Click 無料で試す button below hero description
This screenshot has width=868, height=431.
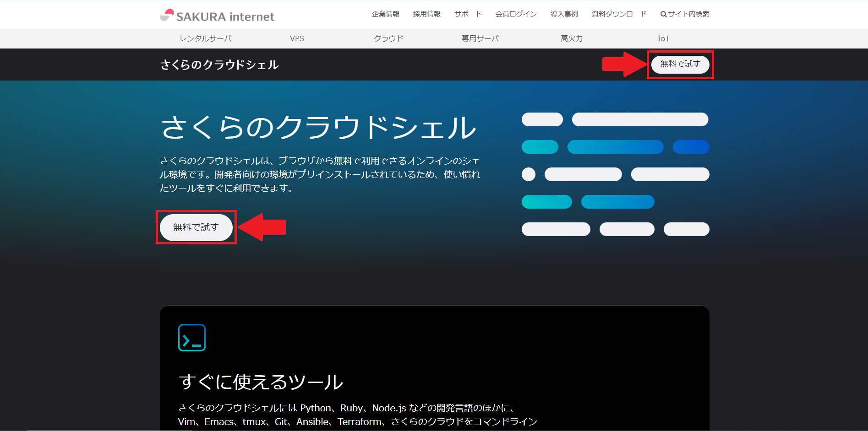point(196,227)
